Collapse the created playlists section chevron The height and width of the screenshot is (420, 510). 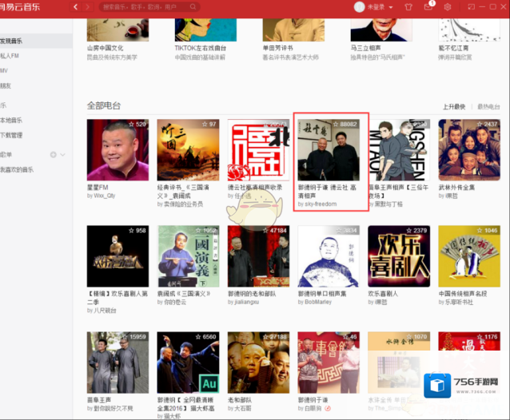tap(64, 154)
